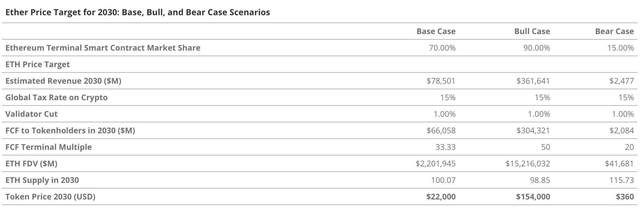The image size is (644, 215).
Task: Click the ETH Price Target row label
Action: 38,64
